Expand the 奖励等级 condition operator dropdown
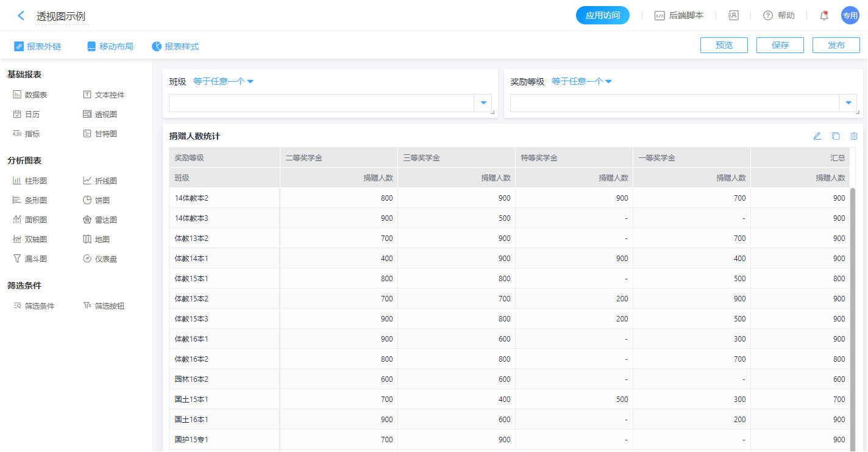 coord(582,81)
